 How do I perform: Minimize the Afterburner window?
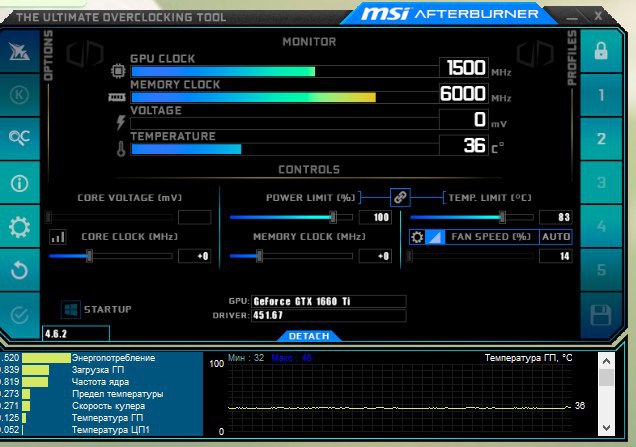tap(572, 17)
